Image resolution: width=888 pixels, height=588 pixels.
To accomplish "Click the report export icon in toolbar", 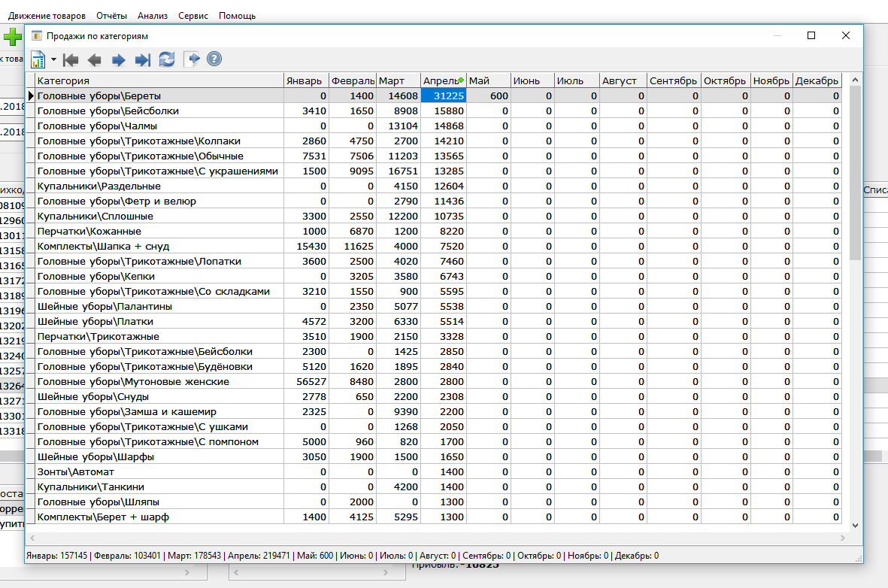I will click(38, 59).
